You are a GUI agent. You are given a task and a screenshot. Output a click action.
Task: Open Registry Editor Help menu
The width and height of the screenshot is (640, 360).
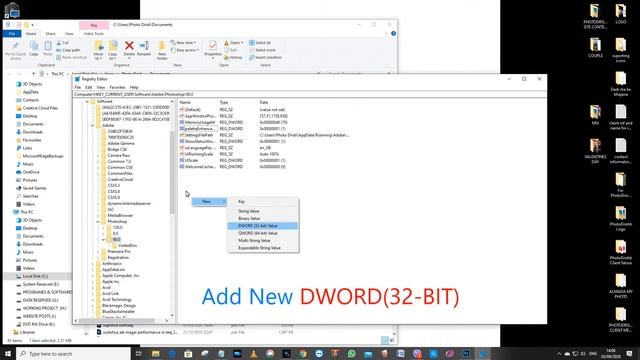click(x=134, y=87)
